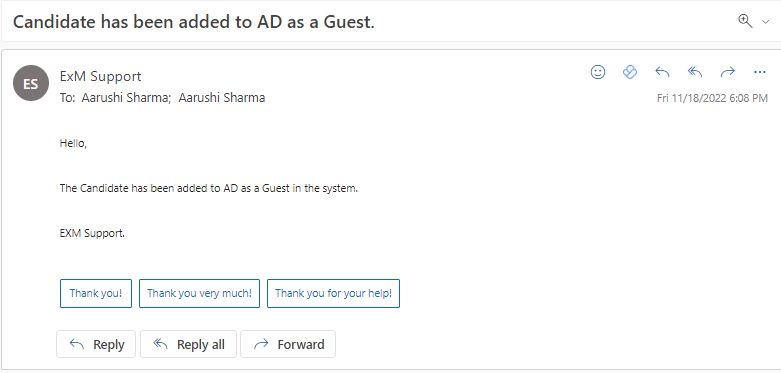Image resolution: width=781 pixels, height=373 pixels.
Task: Click the bottom Reply all button
Action: 188,344
